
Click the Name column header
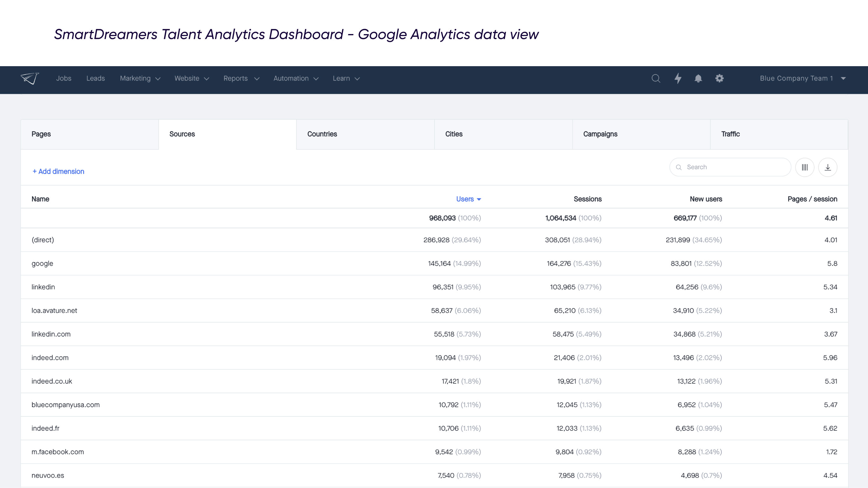click(x=40, y=199)
